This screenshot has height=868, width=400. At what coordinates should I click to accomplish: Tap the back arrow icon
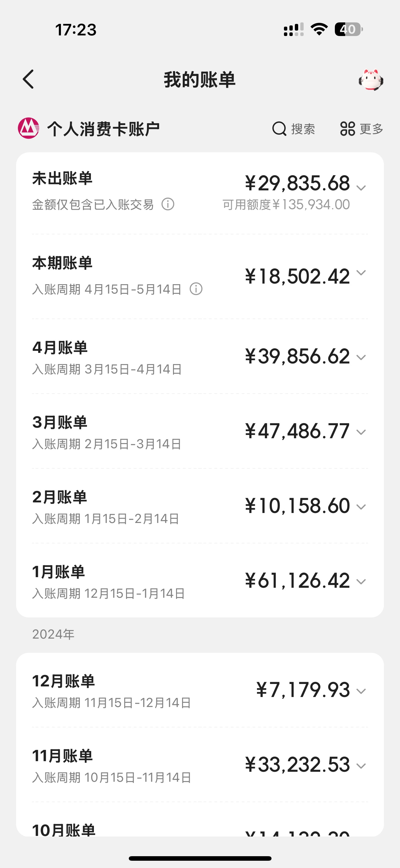click(28, 80)
